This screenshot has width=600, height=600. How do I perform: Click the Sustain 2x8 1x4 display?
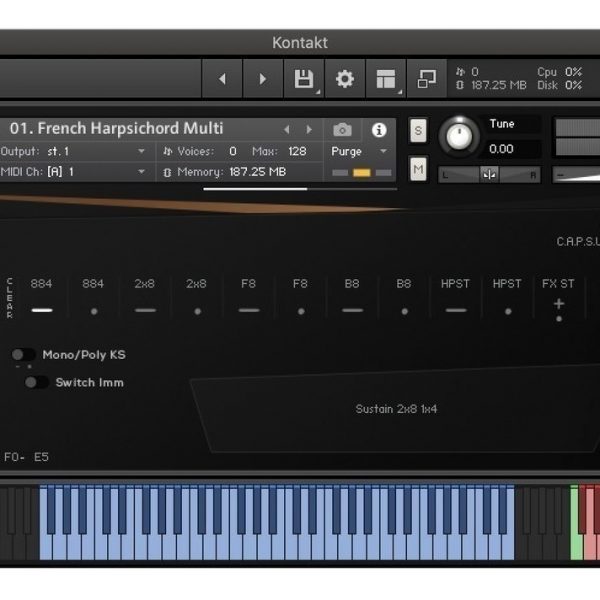pyautogui.click(x=396, y=409)
